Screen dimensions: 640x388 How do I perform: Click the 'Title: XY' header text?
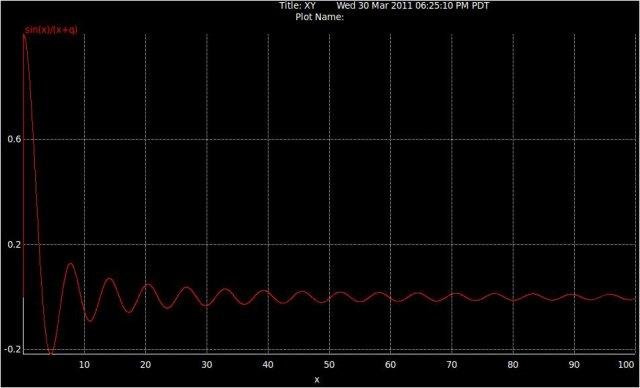click(297, 6)
